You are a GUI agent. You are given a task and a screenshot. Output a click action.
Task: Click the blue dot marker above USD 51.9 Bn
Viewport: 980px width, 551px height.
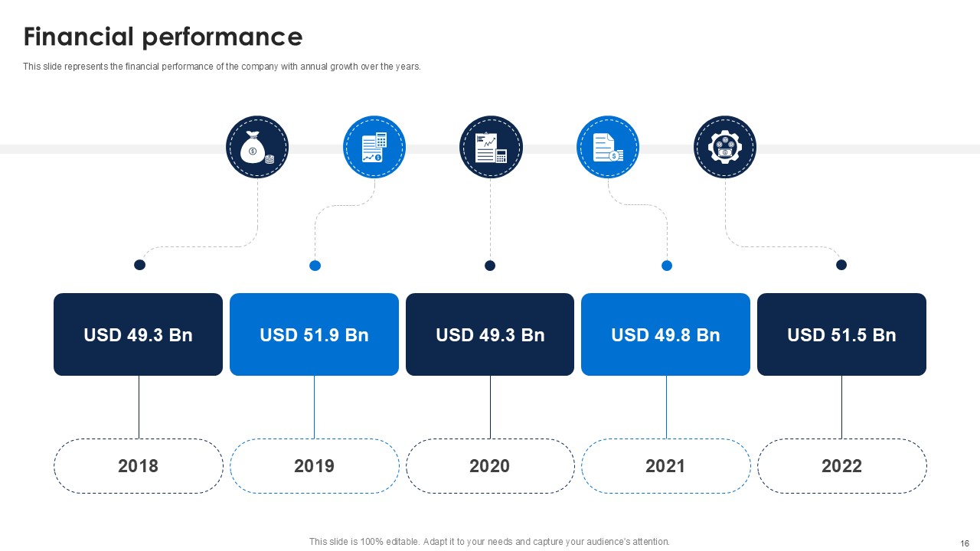coord(315,266)
